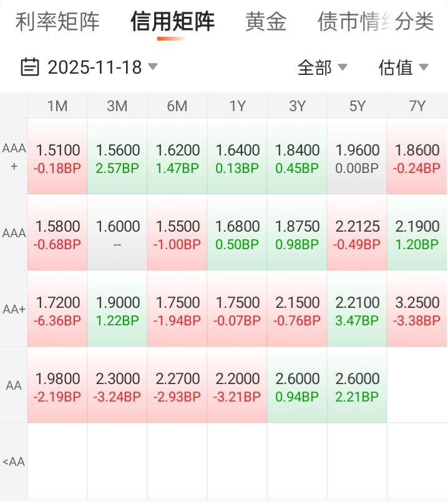The image size is (448, 502).
Task: Open the 2025-11-18 date dropdown arrow
Action: (x=153, y=66)
